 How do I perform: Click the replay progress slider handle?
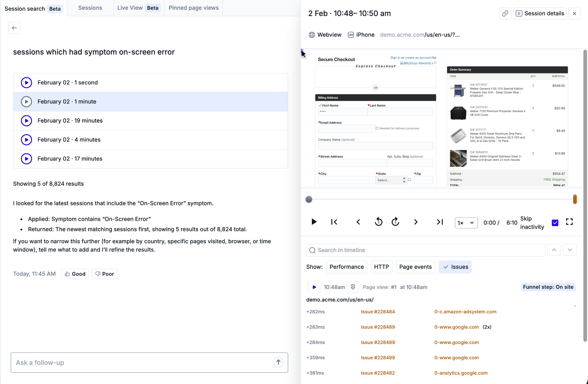pyautogui.click(x=309, y=199)
